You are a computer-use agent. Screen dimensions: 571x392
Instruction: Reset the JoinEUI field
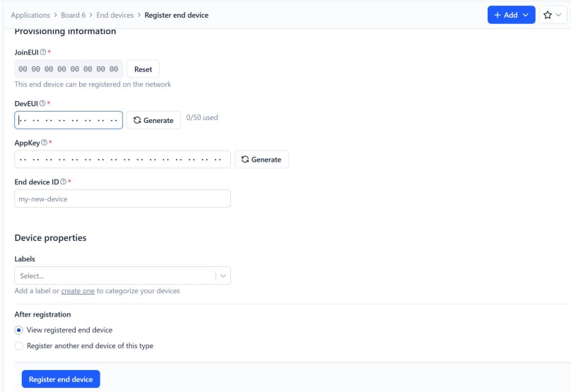click(x=143, y=69)
